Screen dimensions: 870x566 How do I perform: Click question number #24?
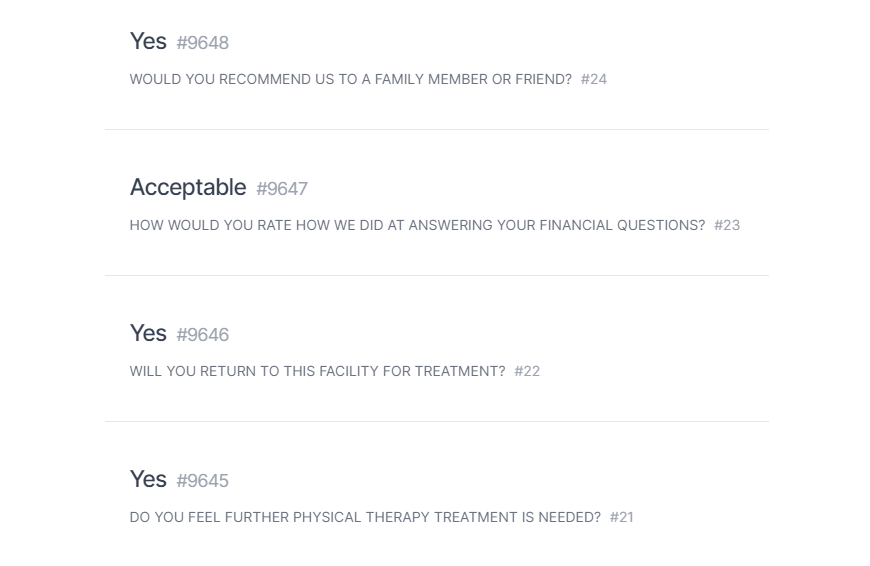pos(594,79)
